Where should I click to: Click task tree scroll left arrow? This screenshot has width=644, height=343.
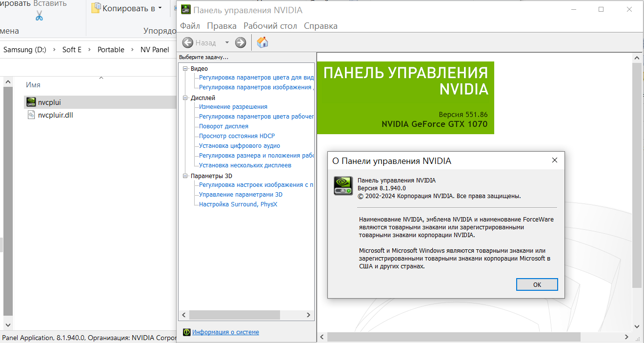184,315
